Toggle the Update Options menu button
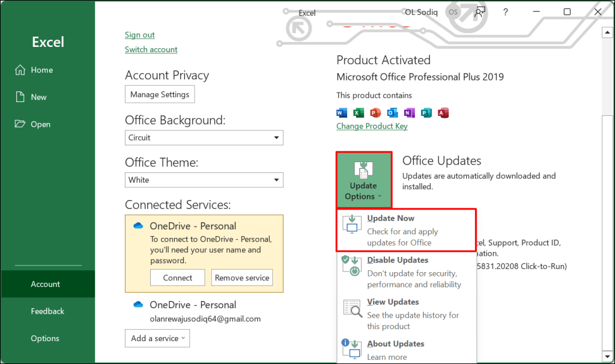Image resolution: width=615 pixels, height=364 pixels. (x=363, y=180)
